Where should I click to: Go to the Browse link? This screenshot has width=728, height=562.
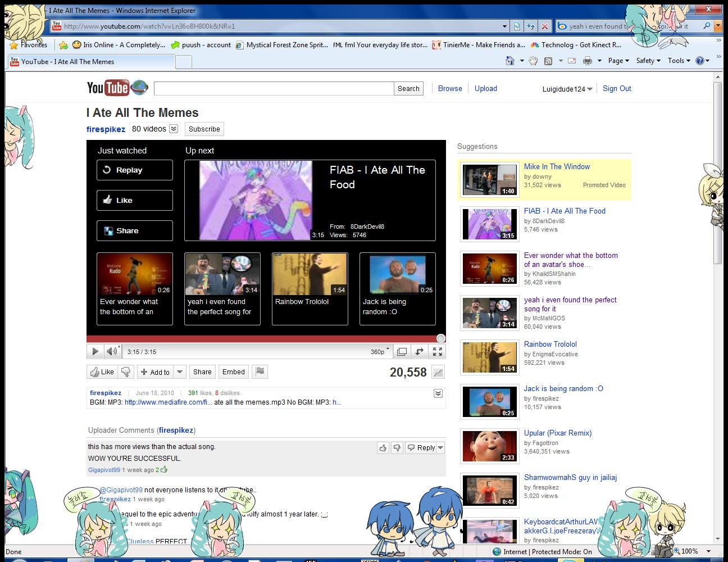pos(450,89)
